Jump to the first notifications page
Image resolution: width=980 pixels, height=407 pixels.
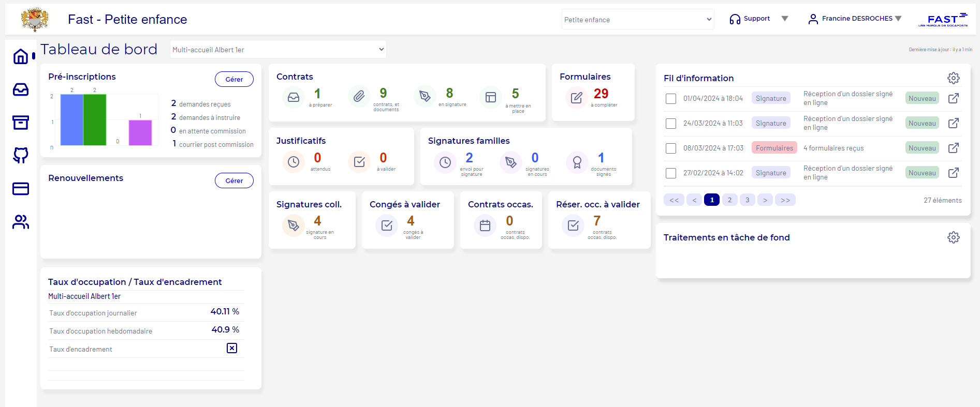pyautogui.click(x=674, y=200)
